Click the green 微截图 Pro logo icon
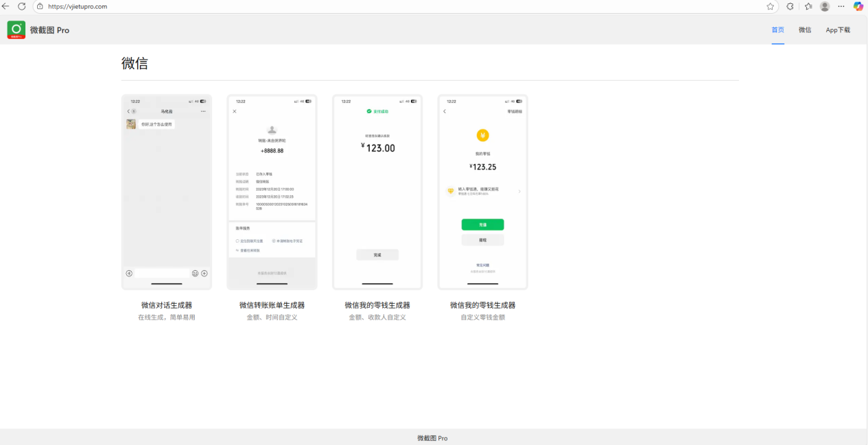 pyautogui.click(x=16, y=29)
